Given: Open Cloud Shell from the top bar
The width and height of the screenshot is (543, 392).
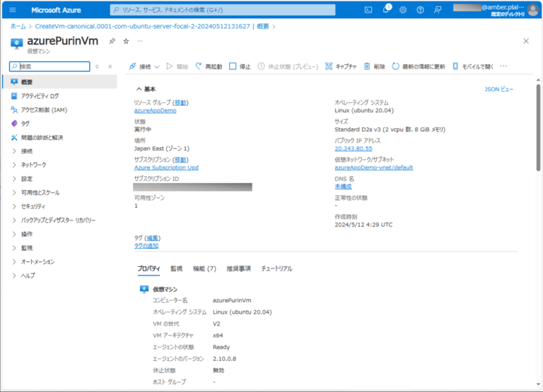Looking at the screenshot, I should pos(368,10).
